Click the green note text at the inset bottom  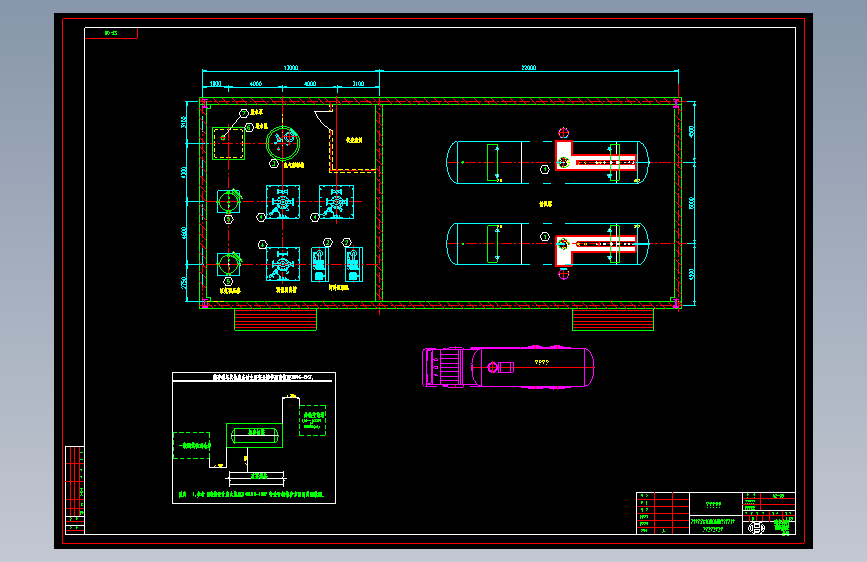(252, 495)
